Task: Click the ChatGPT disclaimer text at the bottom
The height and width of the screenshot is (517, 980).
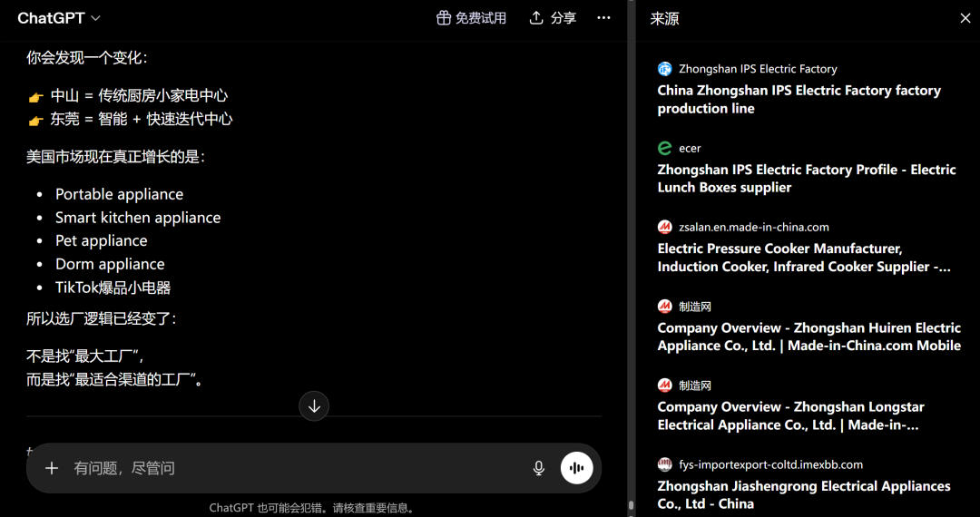Action: 312,508
